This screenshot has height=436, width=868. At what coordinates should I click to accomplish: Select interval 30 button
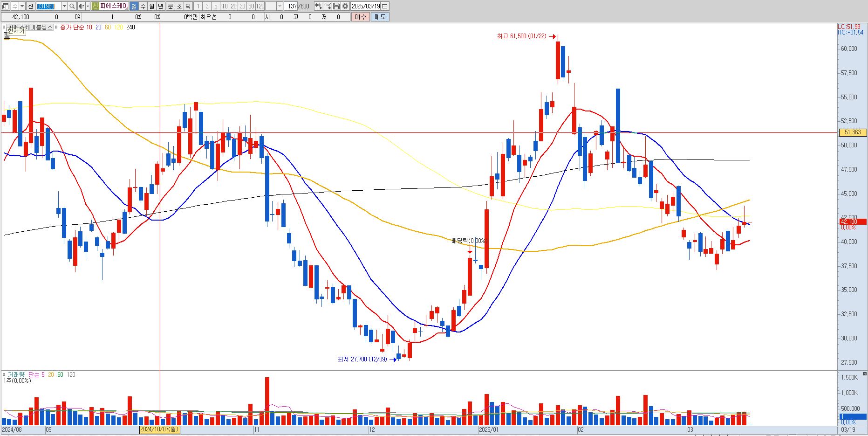click(x=242, y=6)
